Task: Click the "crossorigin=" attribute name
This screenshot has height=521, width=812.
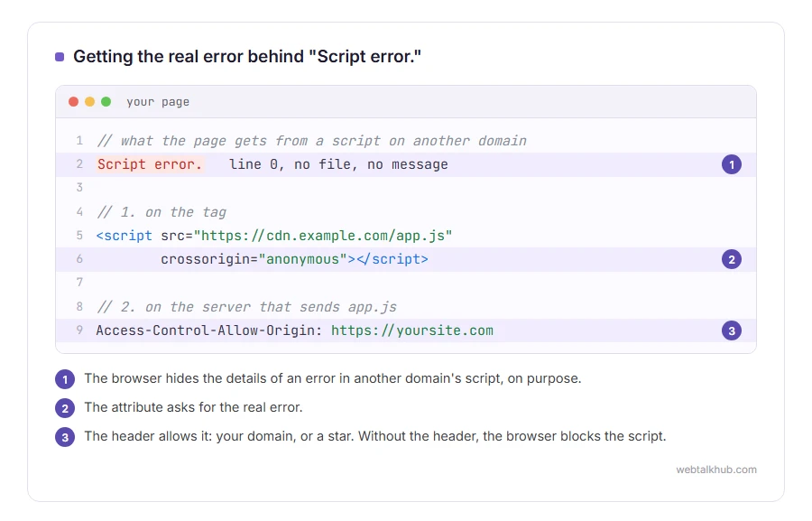Action: click(x=209, y=259)
